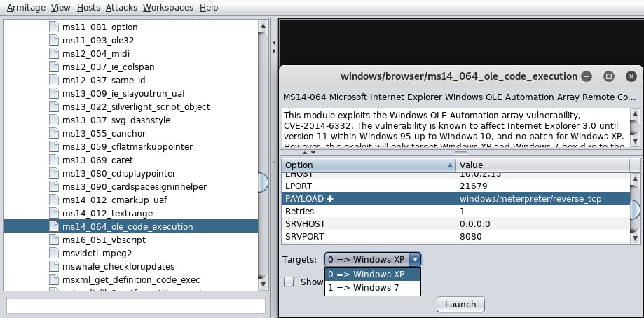644x318 pixels.
Task: Click the ms13_069_caret file icon
Action: point(54,160)
